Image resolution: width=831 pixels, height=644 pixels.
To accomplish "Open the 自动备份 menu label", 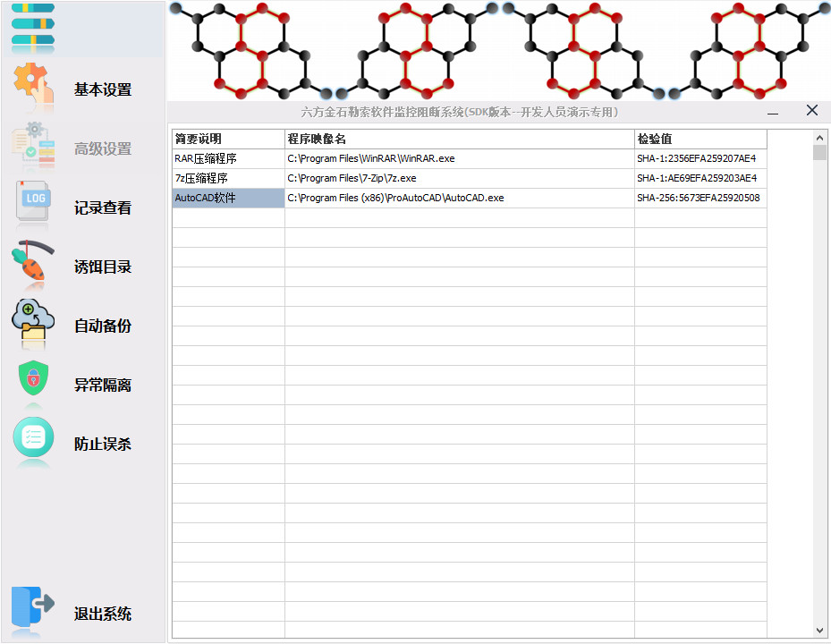I will coord(103,326).
